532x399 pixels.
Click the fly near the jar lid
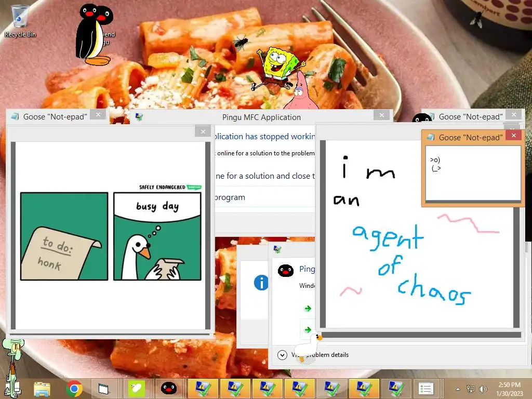[x=477, y=20]
